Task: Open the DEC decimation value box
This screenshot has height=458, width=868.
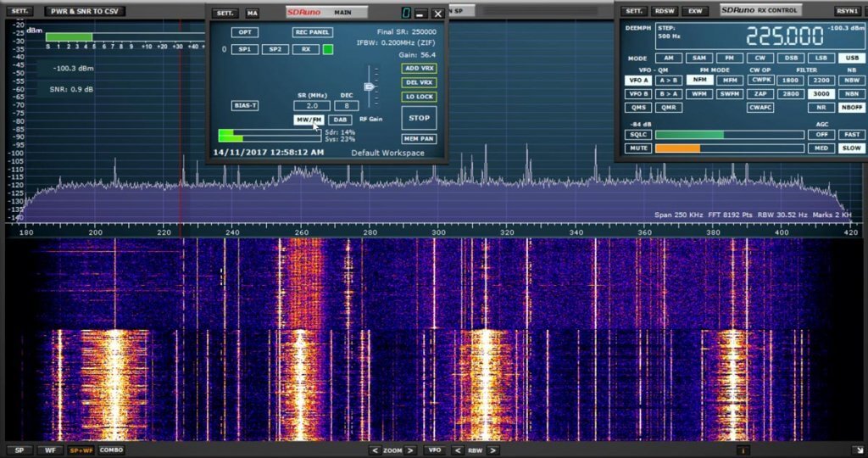Action: 345,106
